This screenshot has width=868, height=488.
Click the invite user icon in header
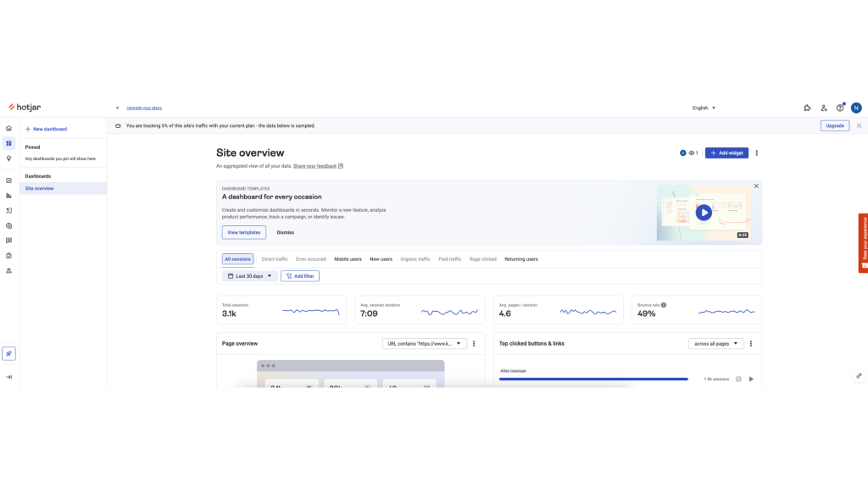pos(824,108)
